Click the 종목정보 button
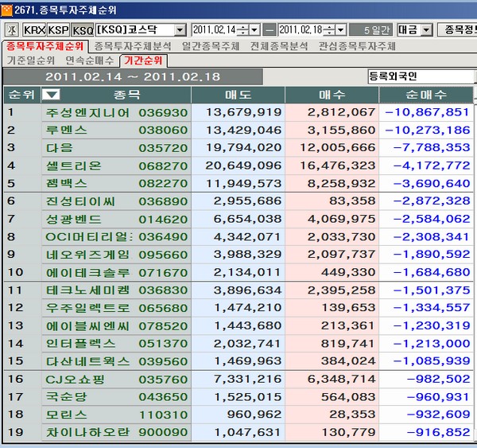477x448 pixels. tap(457, 30)
